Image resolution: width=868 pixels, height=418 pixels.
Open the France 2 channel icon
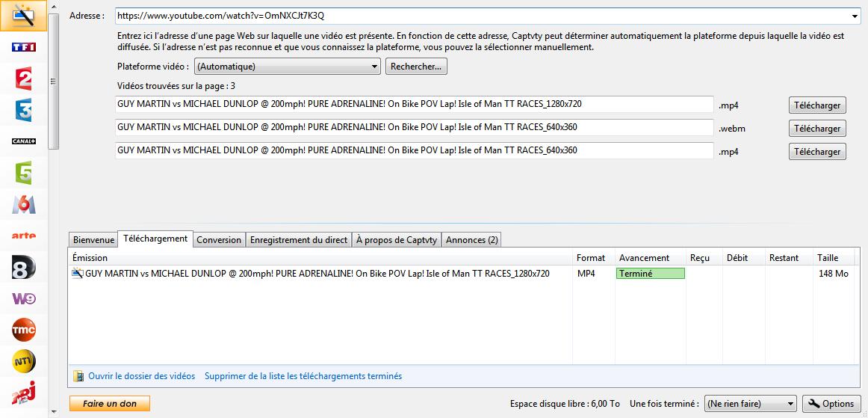click(x=23, y=79)
